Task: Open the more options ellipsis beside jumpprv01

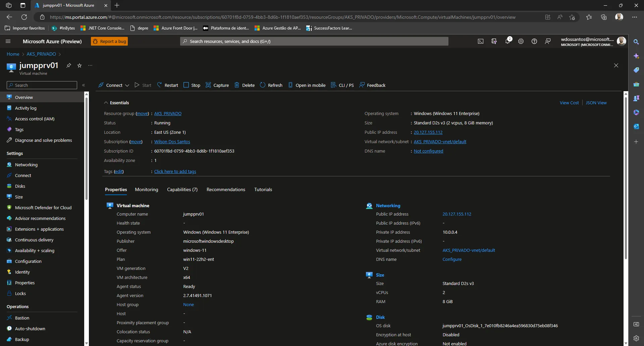Action: pyautogui.click(x=90, y=65)
